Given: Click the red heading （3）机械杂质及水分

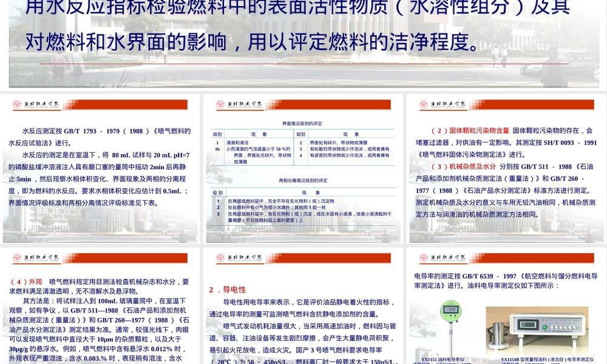Looking at the screenshot, I should point(463,167).
